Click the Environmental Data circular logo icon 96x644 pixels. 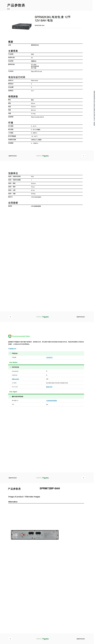pos(10,336)
